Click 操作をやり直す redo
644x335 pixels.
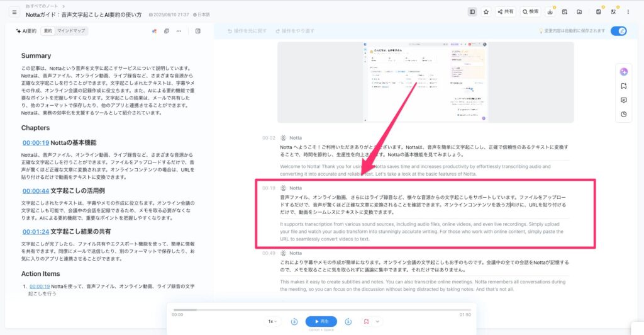[295, 31]
